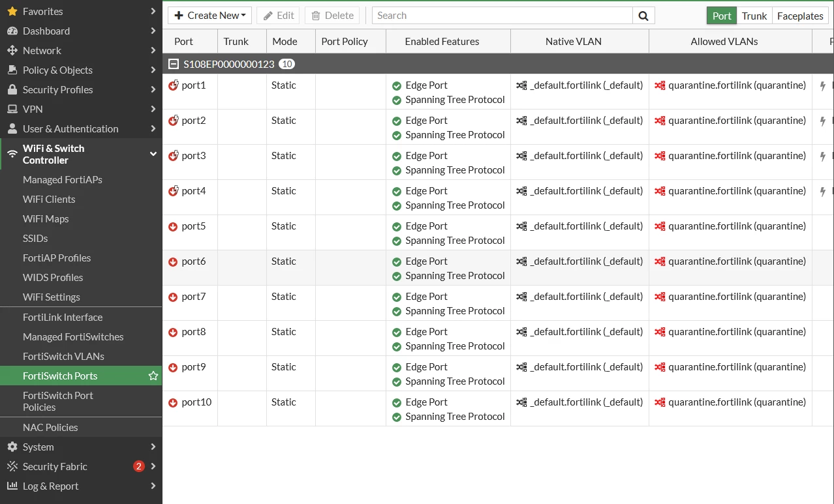Expand the Policy & Objects chevron

pos(153,70)
